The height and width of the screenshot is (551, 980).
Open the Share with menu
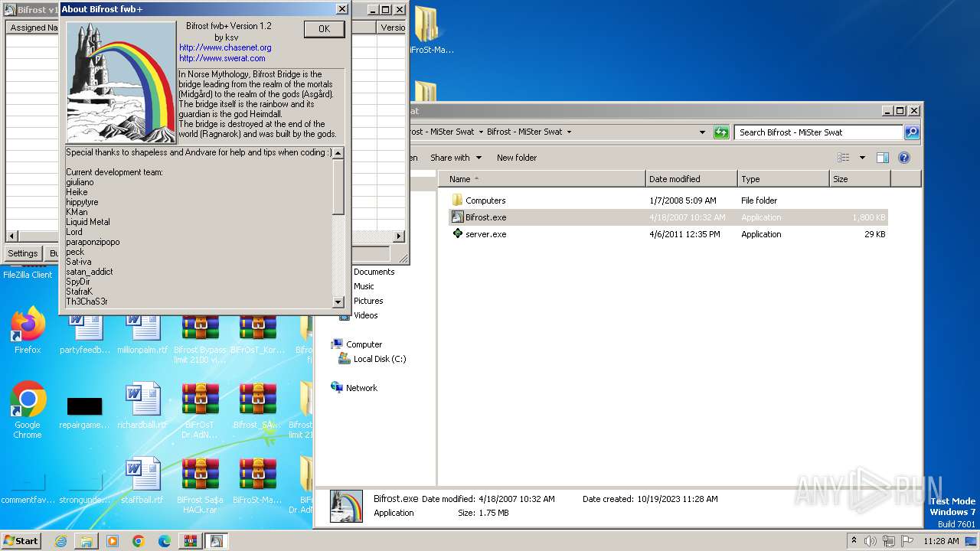tap(456, 158)
